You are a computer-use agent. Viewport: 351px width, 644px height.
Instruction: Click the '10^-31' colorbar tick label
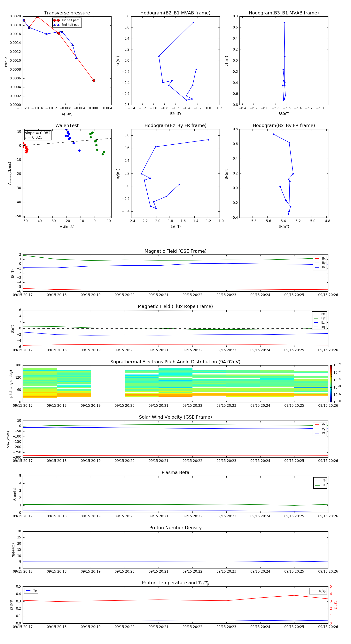tap(337, 402)
